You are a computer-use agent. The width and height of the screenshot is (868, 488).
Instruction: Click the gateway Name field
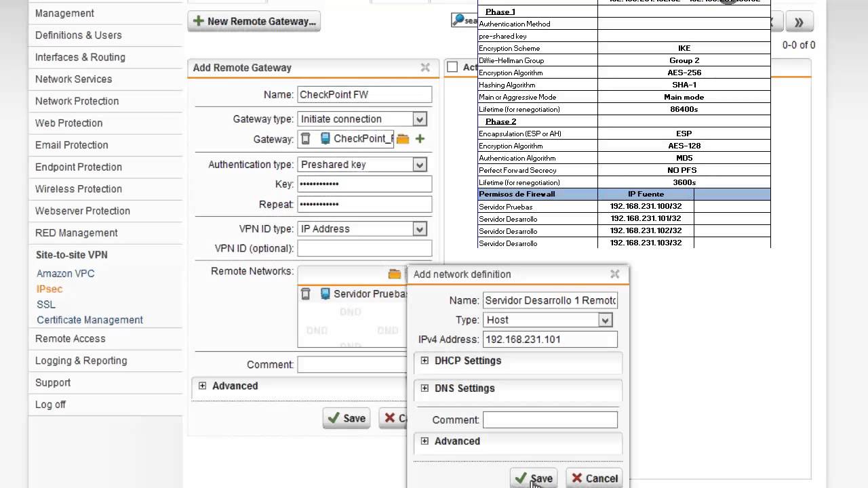pos(365,95)
